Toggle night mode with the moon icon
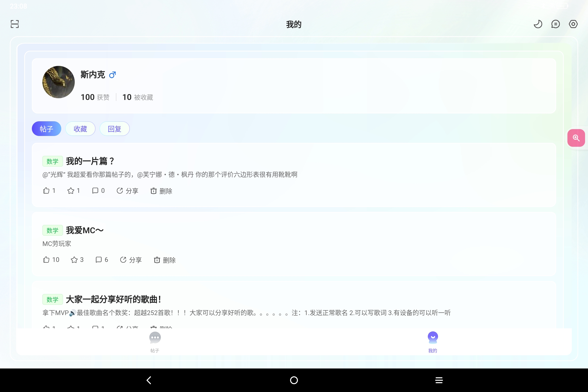The height and width of the screenshot is (392, 588). (538, 24)
